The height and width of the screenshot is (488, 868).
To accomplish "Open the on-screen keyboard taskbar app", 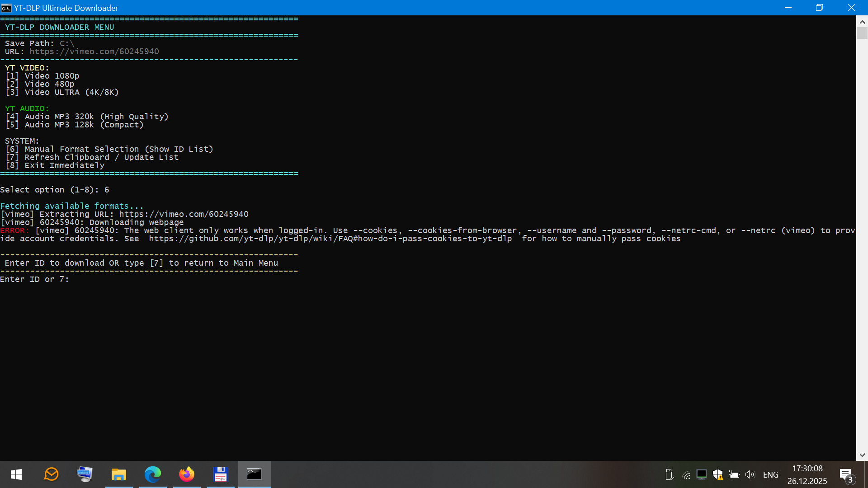I will click(x=85, y=474).
